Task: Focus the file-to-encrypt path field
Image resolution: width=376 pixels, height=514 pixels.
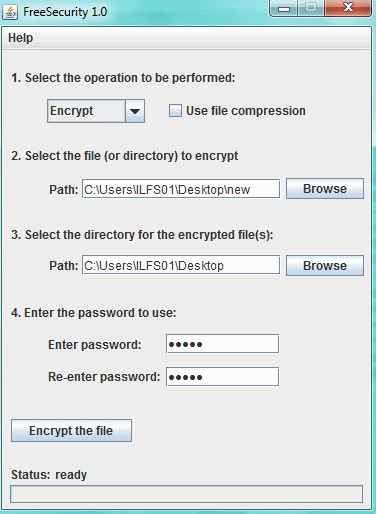Action: tap(181, 189)
